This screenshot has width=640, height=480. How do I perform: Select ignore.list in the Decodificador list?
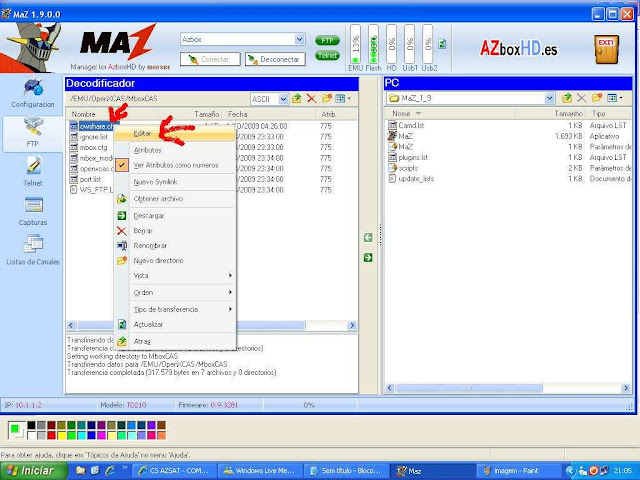point(94,136)
